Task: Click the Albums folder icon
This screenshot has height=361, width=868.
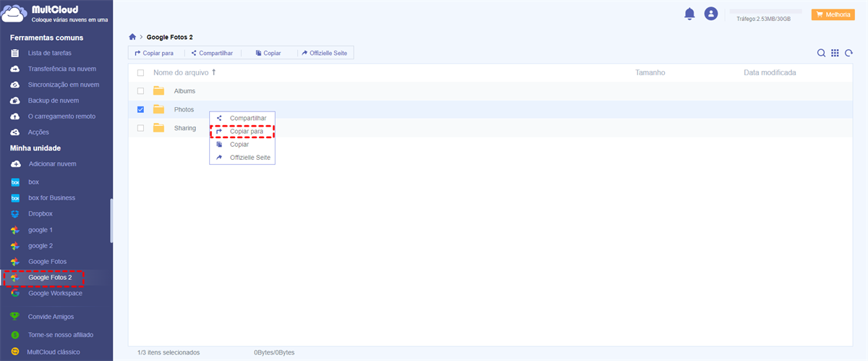Action: (x=158, y=91)
